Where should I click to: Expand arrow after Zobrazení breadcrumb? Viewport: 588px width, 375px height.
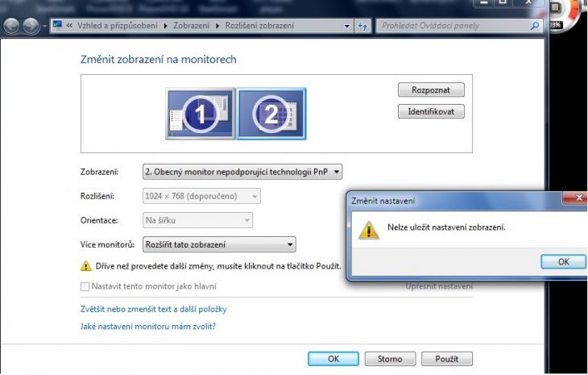pos(217,26)
